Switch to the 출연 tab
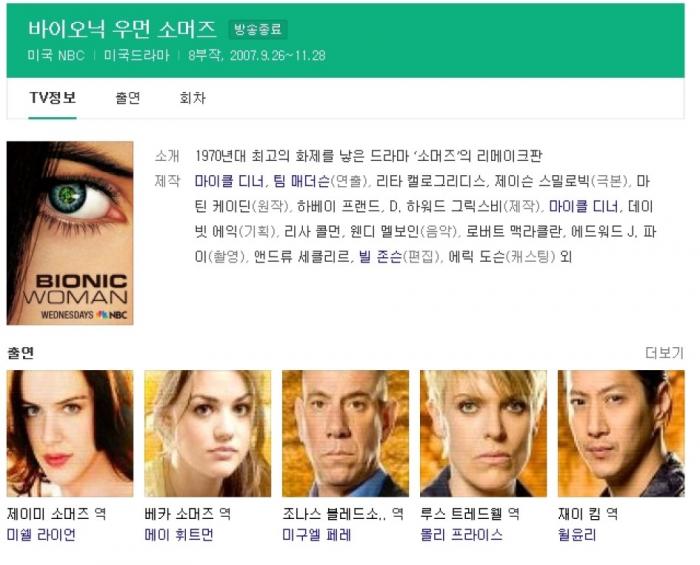Viewport: 700px width, 565px height. pos(128,98)
